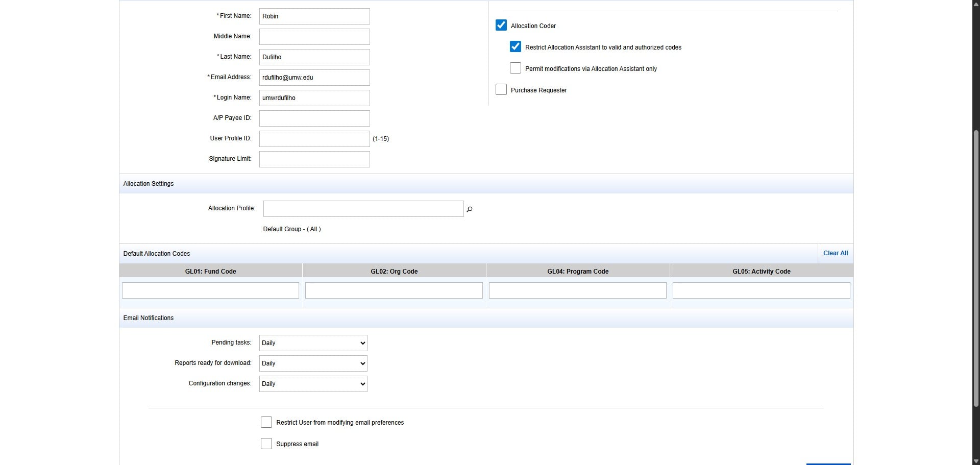Click the Allocation Profile search magnifier icon

tap(470, 209)
